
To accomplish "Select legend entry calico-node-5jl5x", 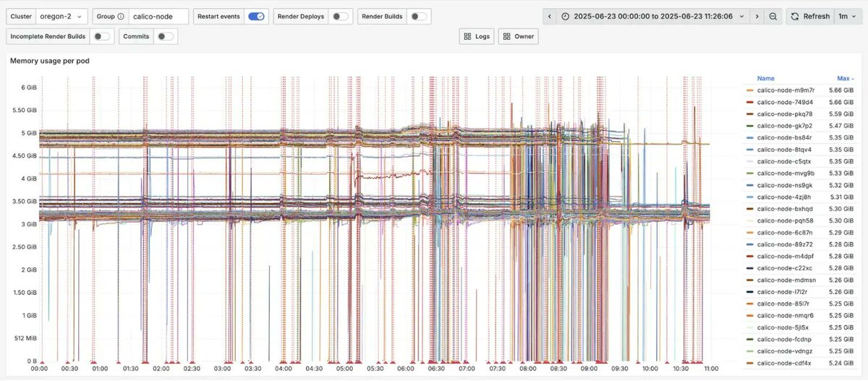I will click(785, 328).
